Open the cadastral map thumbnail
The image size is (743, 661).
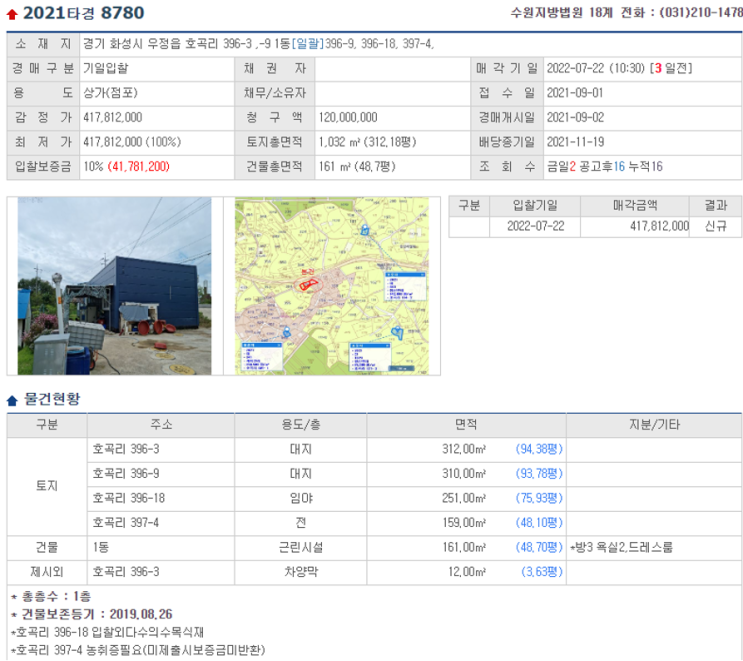[332, 286]
